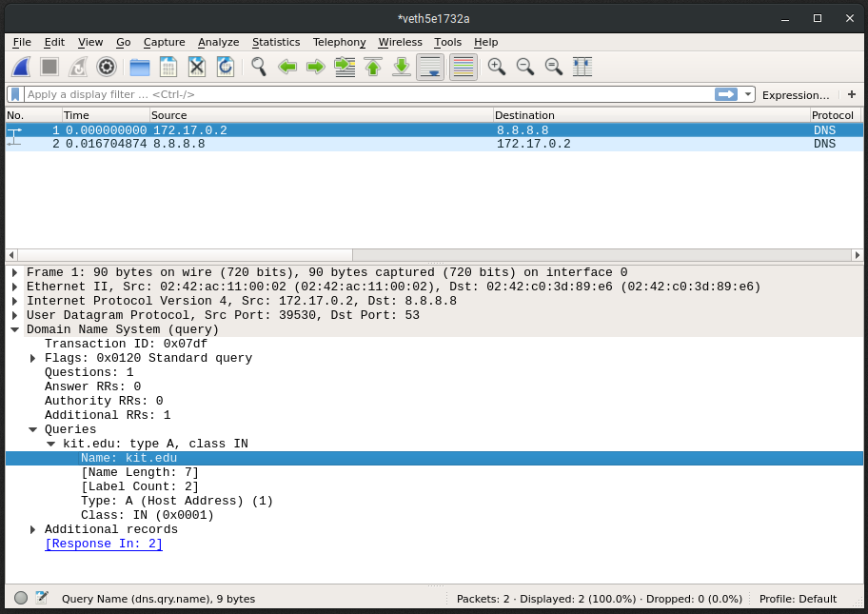The width and height of the screenshot is (868, 614).
Task: Open the Edit menu
Action: click(54, 42)
